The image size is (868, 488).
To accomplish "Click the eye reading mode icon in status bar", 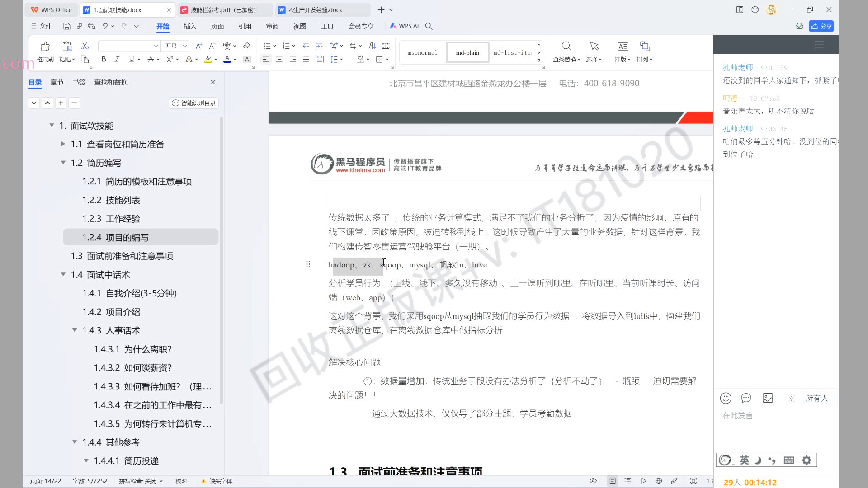I will click(x=593, y=481).
